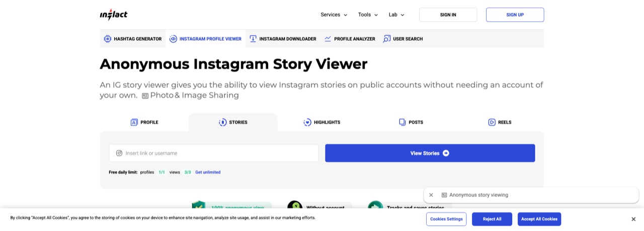Click the views 3/3 limit value
The image size is (644, 231).
[188, 172]
